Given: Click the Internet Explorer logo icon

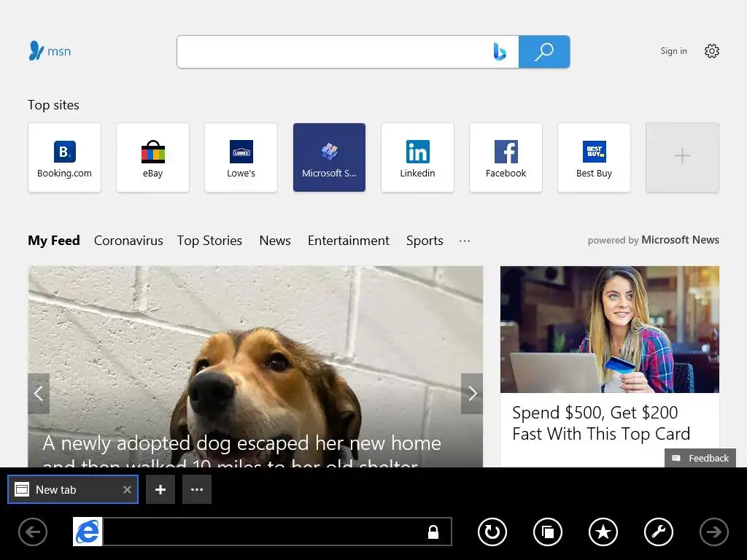Looking at the screenshot, I should coord(88,532).
